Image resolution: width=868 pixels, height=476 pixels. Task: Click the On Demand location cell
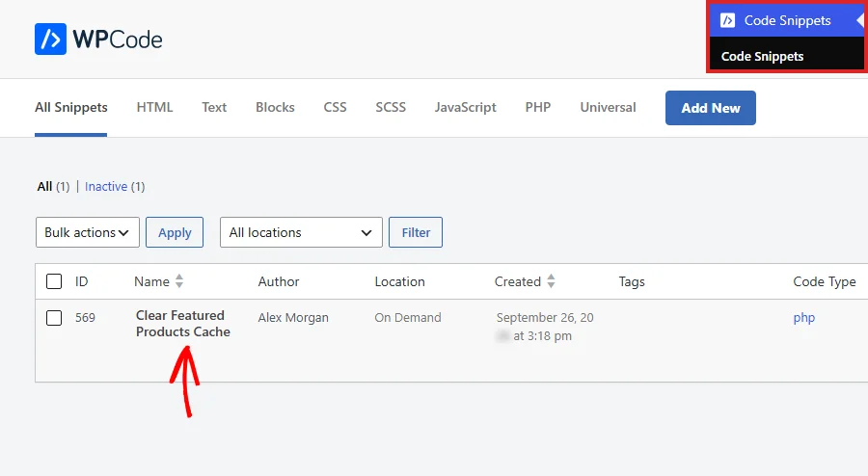click(x=408, y=318)
